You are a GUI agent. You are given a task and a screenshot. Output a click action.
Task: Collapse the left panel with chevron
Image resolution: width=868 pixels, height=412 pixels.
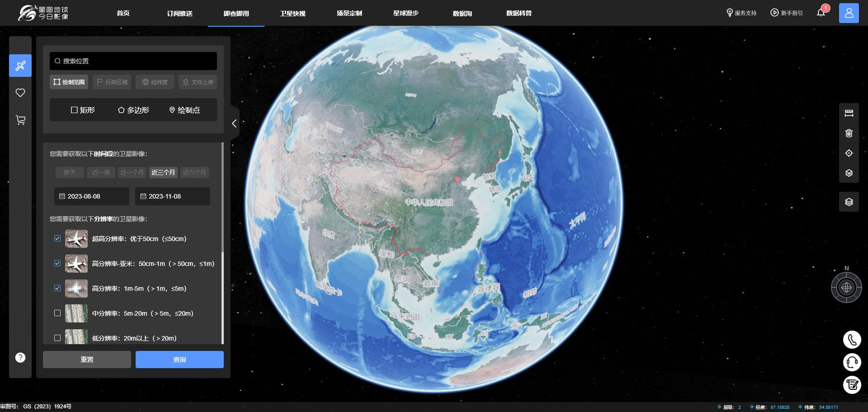coord(234,124)
